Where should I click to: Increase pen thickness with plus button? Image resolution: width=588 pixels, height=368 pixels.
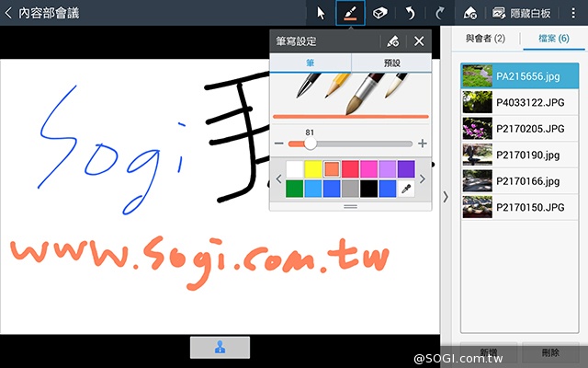point(422,144)
